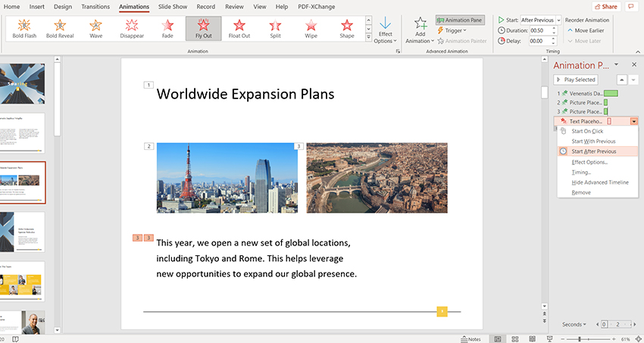Select Remove from the context menu
The image size is (644, 343).
click(x=581, y=192)
